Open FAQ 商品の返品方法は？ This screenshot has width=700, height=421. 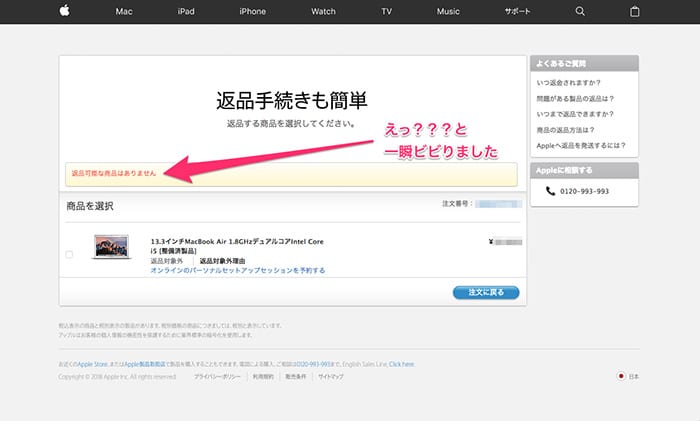click(x=565, y=130)
